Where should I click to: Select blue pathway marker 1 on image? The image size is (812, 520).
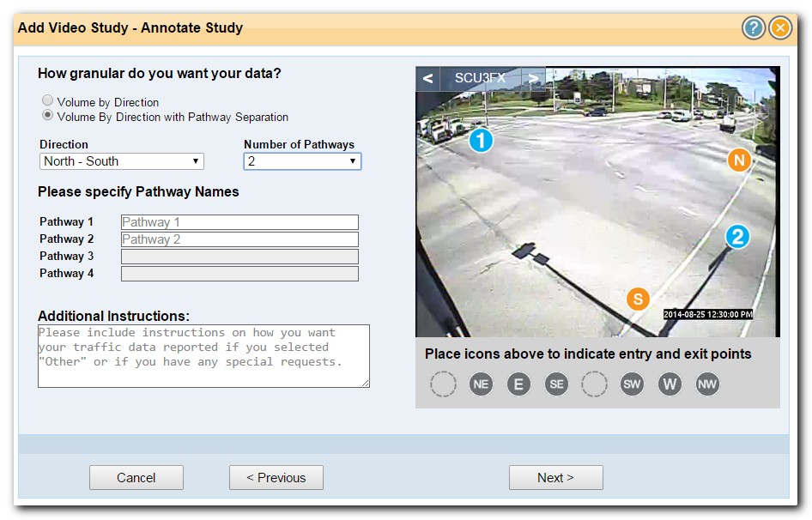click(481, 139)
